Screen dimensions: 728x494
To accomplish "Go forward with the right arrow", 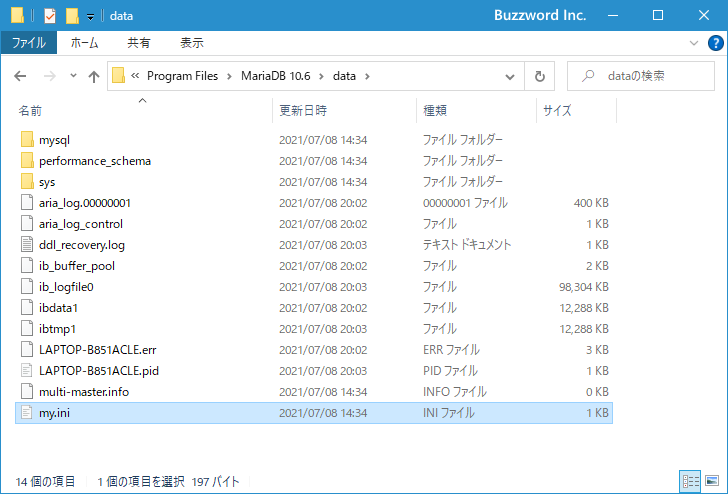I will pyautogui.click(x=50, y=76).
